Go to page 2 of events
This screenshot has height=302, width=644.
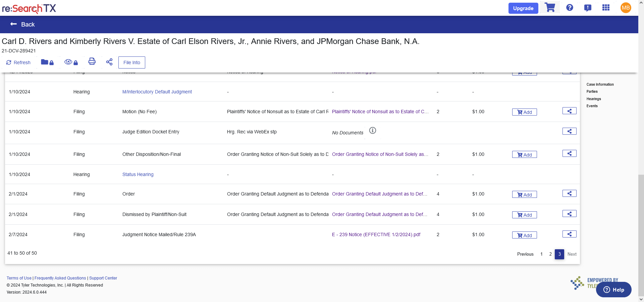[550, 254]
